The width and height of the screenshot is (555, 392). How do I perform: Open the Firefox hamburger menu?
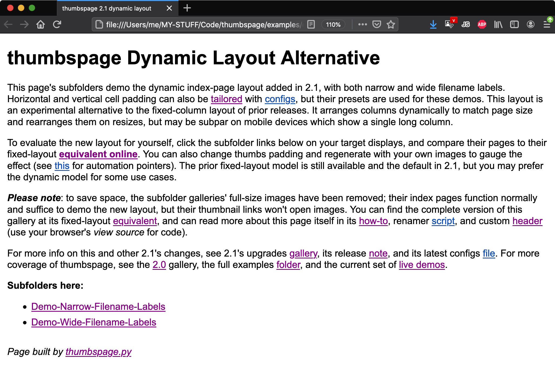547,25
